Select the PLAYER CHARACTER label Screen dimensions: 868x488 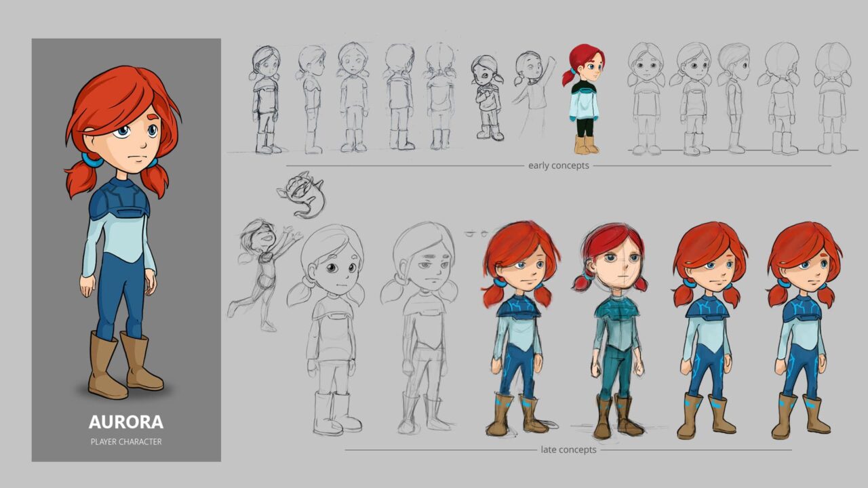[126, 441]
